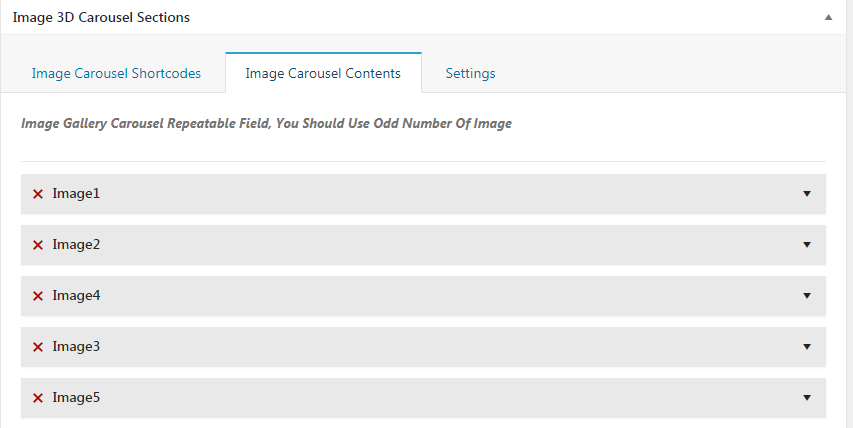
Task: Collapse the Image 3D Carousel Sections panel arrow
Action: (828, 18)
